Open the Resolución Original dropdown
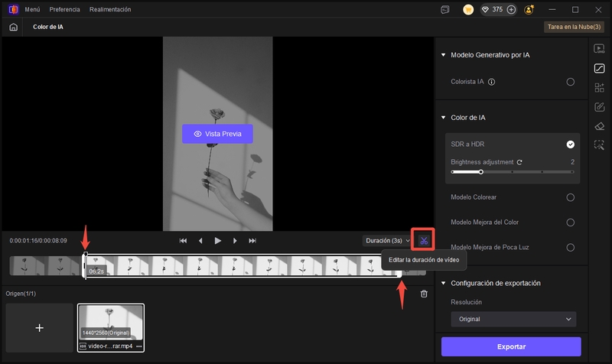612x364 pixels. pyautogui.click(x=513, y=319)
